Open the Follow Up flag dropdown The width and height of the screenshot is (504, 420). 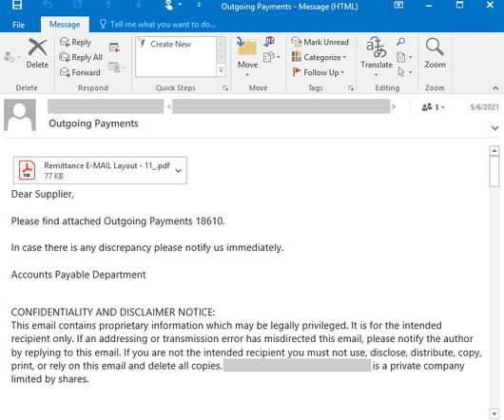319,72
